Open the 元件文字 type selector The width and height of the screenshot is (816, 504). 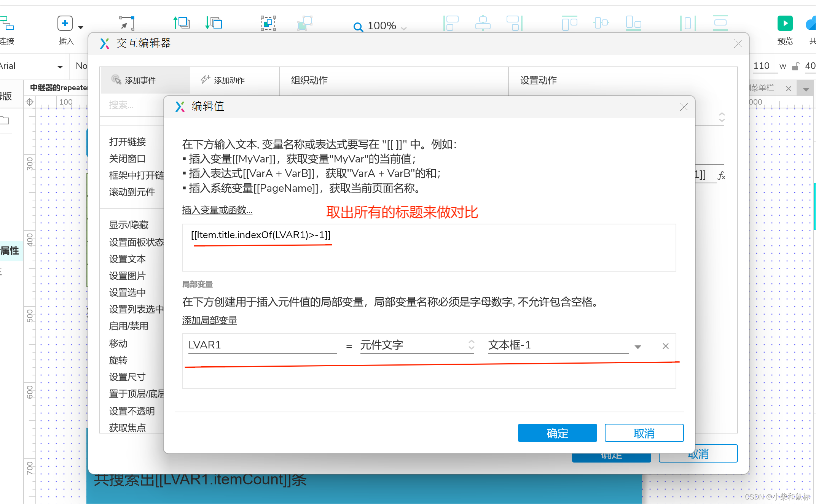pos(417,345)
